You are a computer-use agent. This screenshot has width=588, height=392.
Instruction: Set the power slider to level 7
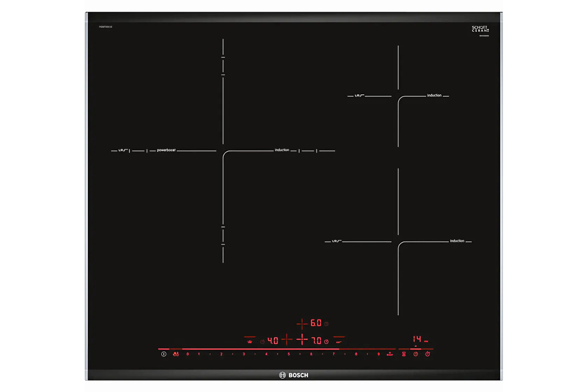[x=334, y=354]
